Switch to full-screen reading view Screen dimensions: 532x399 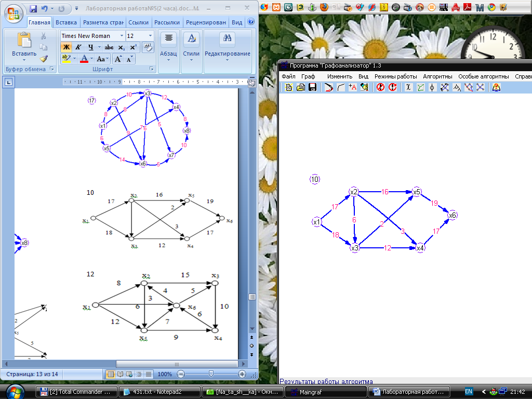[120, 374]
